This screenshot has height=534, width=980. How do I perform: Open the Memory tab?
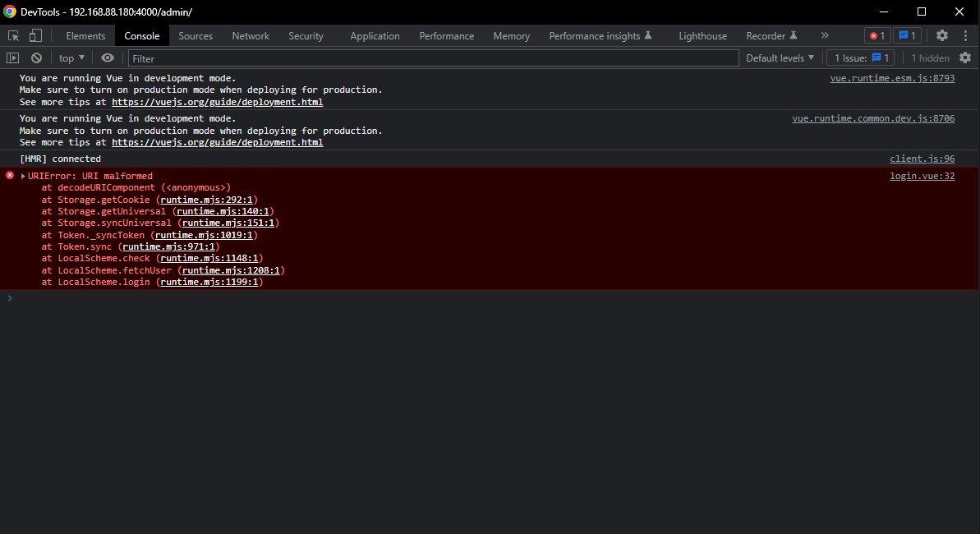[x=511, y=35]
